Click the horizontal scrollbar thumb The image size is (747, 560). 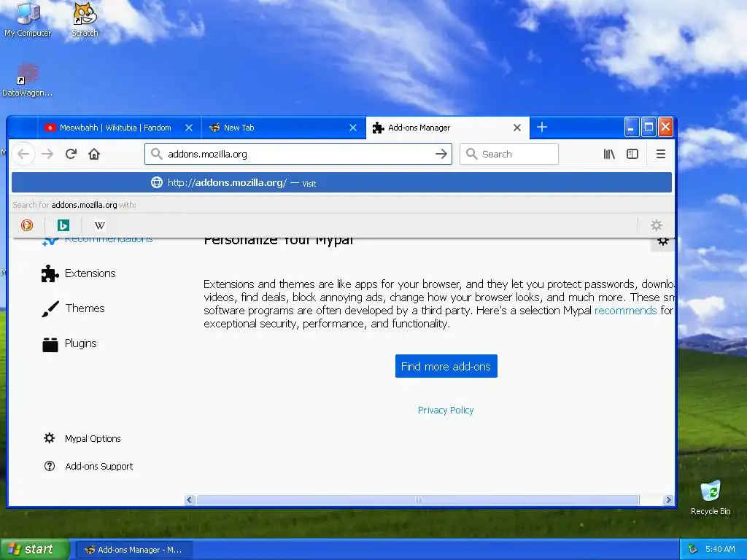click(418, 499)
